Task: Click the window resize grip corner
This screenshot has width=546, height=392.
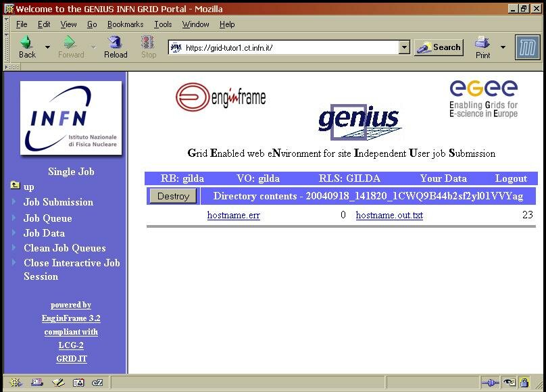Action: coord(539,385)
